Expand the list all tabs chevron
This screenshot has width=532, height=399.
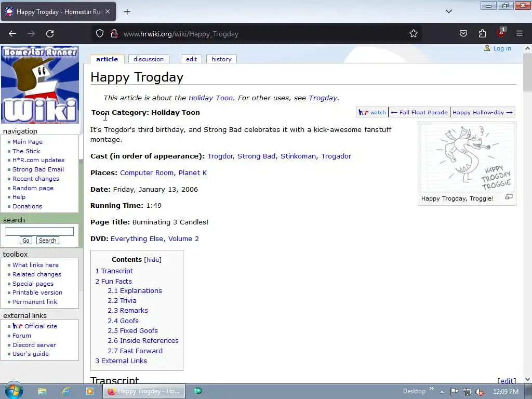(449, 11)
